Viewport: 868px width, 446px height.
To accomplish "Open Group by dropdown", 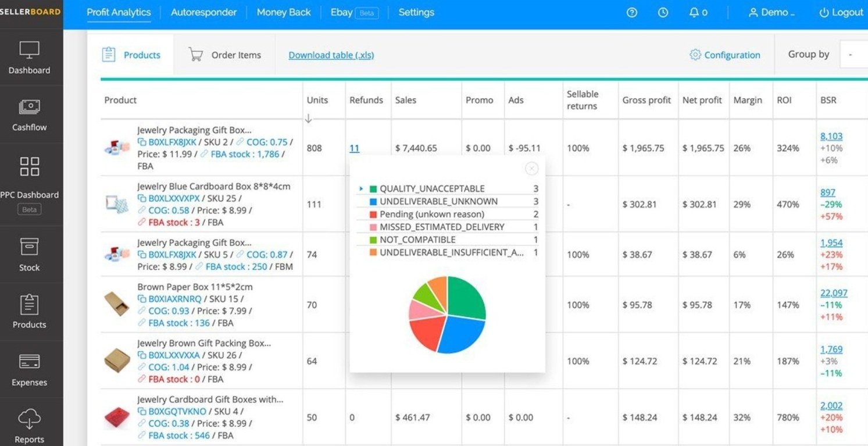I will (853, 55).
